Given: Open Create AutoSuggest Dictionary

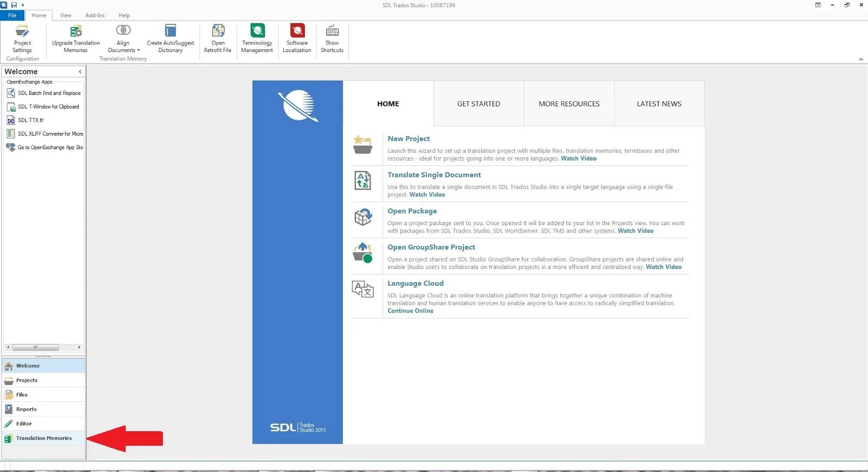Looking at the screenshot, I should point(170,39).
